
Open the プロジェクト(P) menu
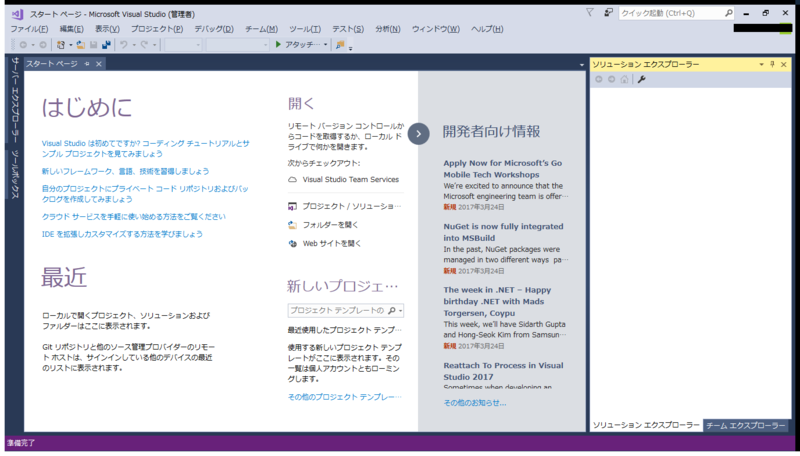pyautogui.click(x=157, y=29)
